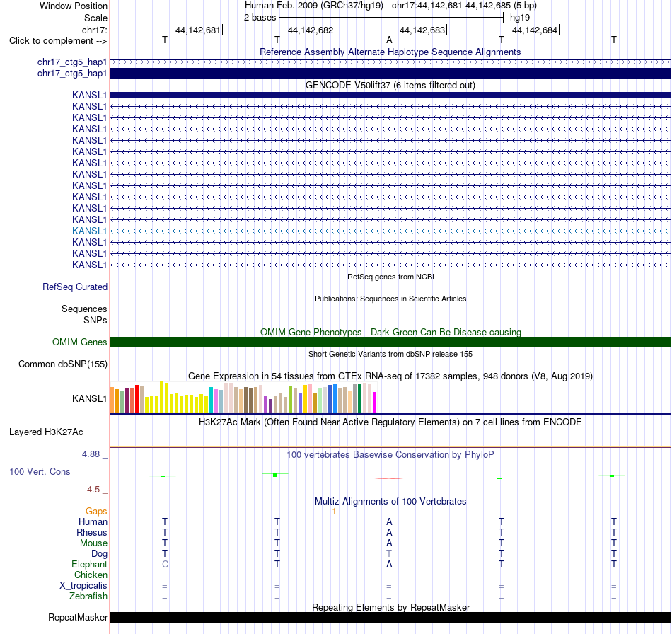Click the 'RefSeq Curated' label
Image resolution: width=672 pixels, height=634 pixels.
(x=74, y=287)
